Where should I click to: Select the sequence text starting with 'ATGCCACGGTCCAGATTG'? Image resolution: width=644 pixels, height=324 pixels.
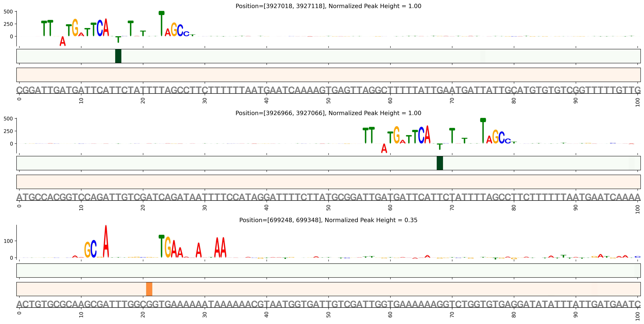tap(329, 197)
